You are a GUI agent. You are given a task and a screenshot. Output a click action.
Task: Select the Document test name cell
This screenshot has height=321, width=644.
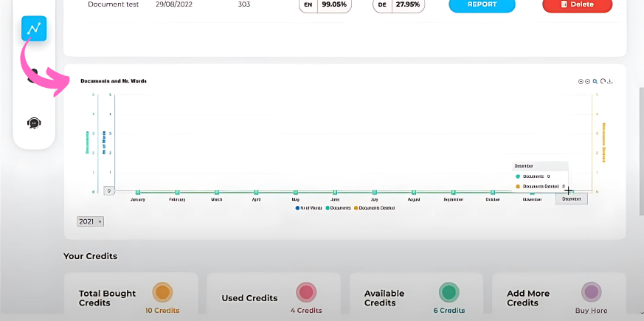point(114,4)
